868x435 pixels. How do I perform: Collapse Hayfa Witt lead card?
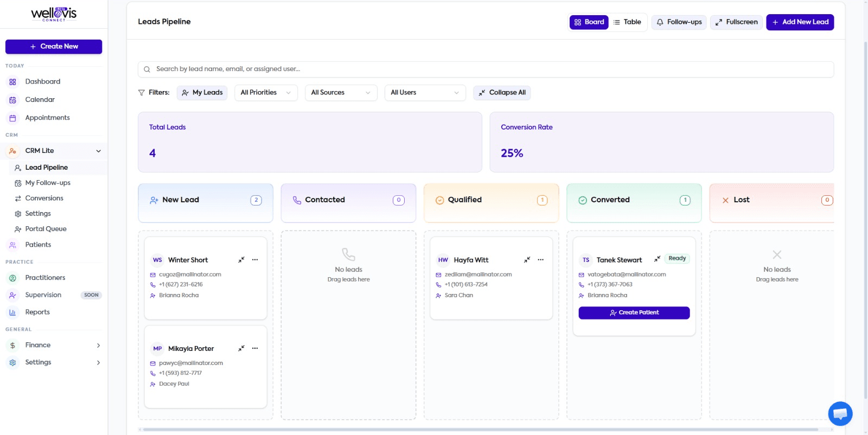coord(527,260)
